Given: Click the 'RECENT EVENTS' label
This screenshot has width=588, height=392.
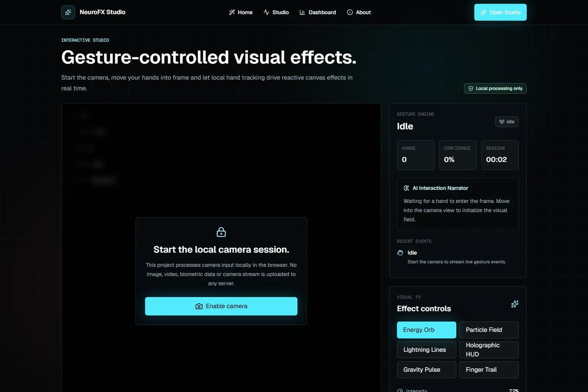Looking at the screenshot, I should (414, 241).
